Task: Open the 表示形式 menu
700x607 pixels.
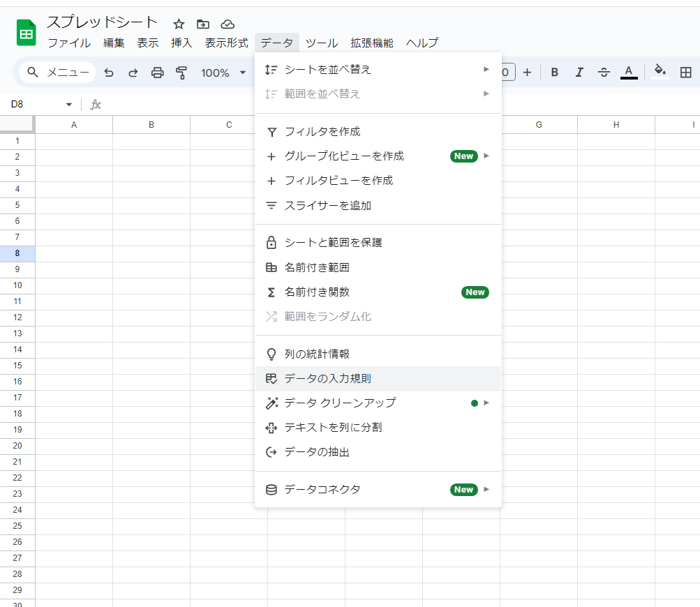Action: (x=226, y=43)
